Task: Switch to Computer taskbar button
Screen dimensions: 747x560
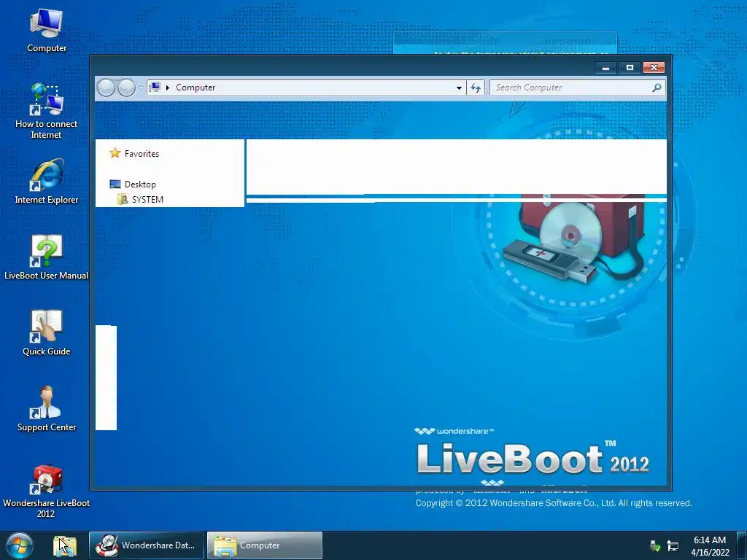Action: point(265,545)
